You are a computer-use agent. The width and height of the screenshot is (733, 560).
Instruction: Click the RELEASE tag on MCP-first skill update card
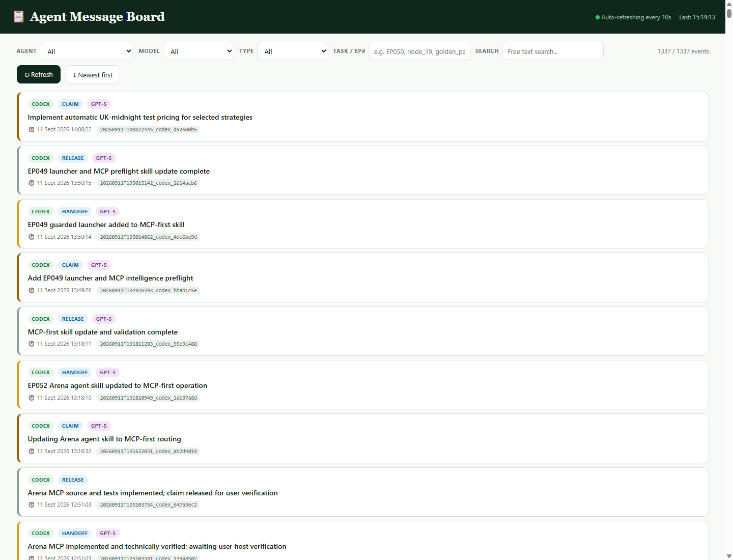pos(73,319)
